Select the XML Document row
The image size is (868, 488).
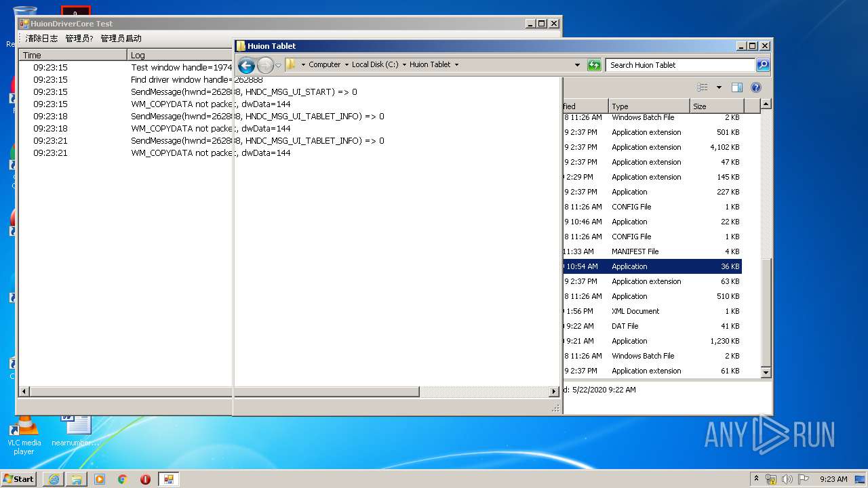(x=652, y=311)
